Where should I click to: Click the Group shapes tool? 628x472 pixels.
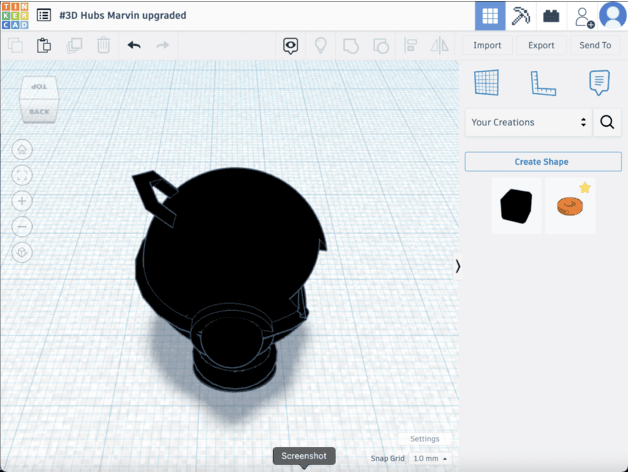(351, 46)
